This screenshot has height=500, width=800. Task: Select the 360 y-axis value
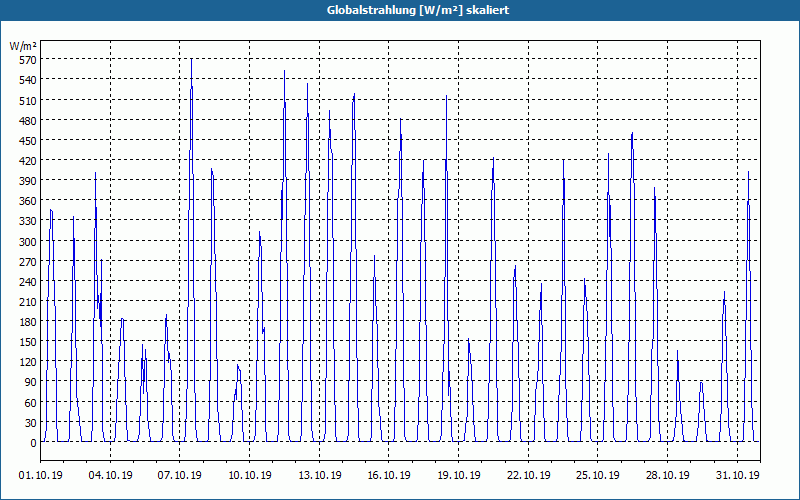(x=28, y=201)
